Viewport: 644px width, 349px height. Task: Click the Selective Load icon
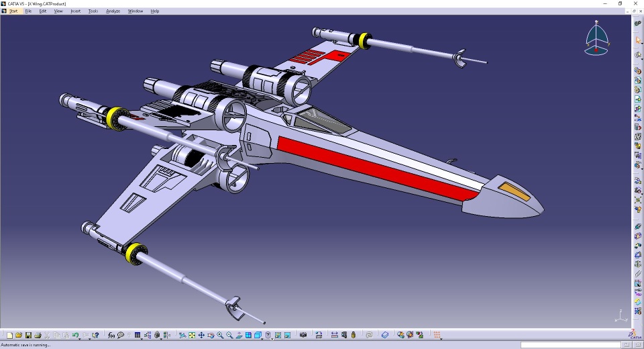tap(637, 146)
